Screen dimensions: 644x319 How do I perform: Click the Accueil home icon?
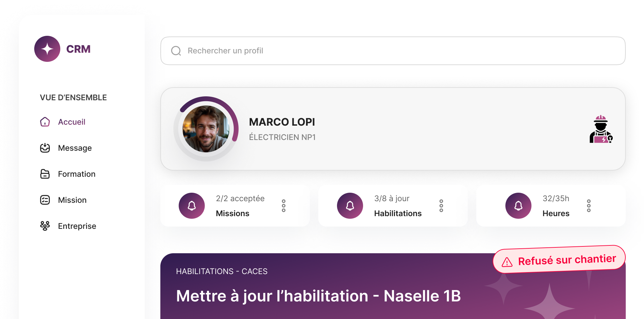45,122
